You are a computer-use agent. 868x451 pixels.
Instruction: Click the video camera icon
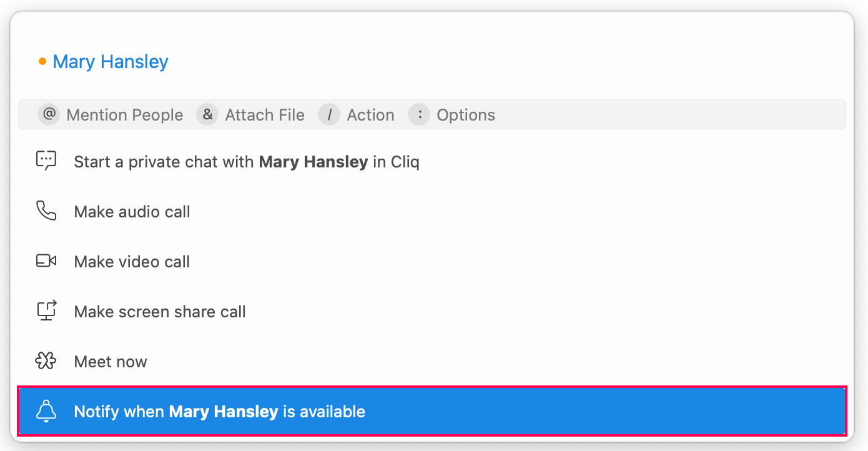click(46, 261)
